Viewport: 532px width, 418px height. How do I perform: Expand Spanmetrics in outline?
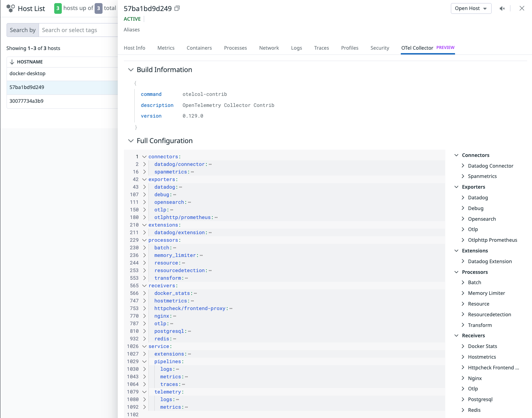point(463,176)
